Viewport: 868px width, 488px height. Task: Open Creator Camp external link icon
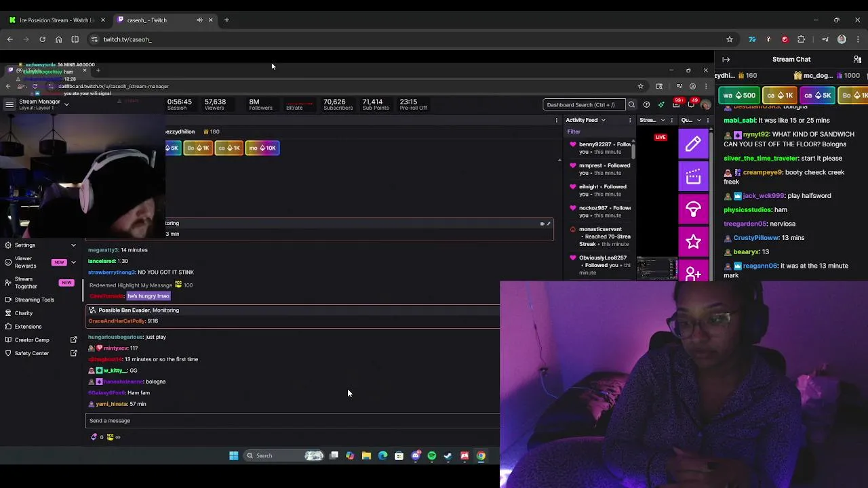(x=74, y=340)
